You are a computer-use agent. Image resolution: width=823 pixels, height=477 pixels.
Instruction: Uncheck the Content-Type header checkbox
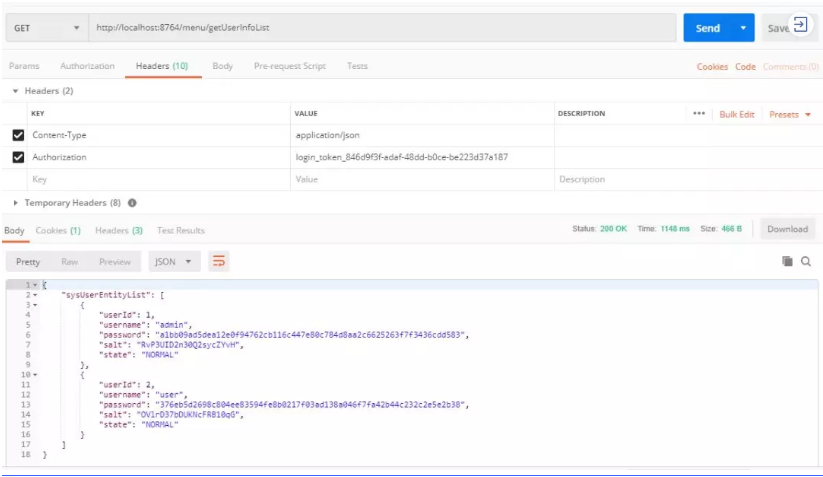tap(18, 135)
